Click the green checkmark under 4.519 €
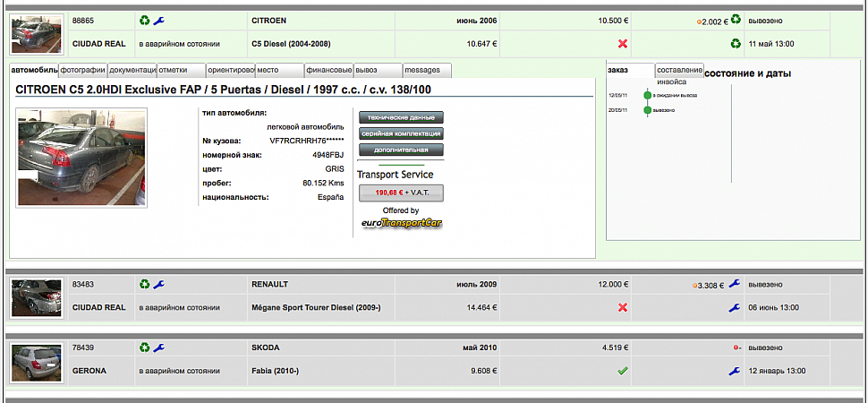This screenshot has width=868, height=403. (623, 371)
